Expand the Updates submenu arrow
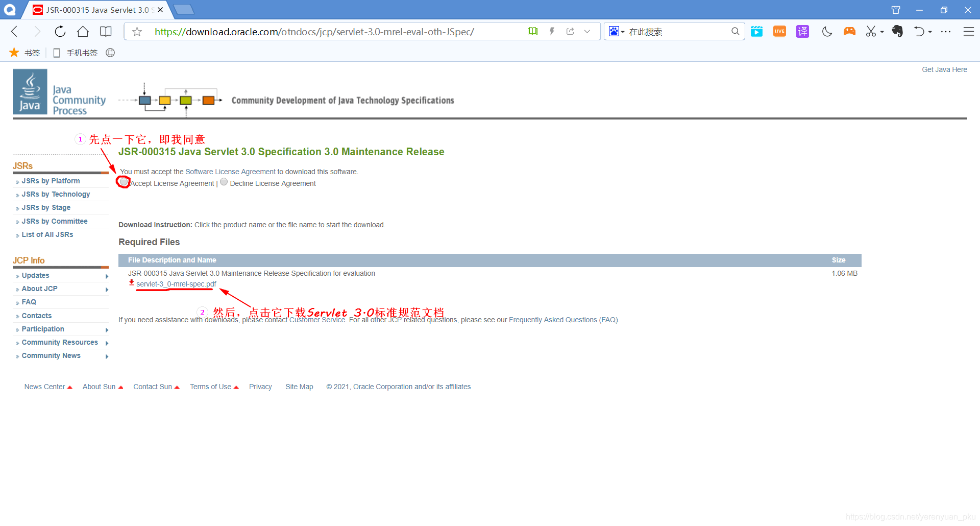Screen dimensions: 980x526 tap(107, 276)
